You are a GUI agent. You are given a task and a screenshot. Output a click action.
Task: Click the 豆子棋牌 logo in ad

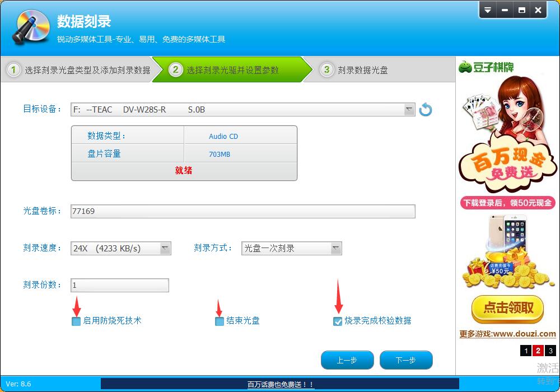click(486, 67)
